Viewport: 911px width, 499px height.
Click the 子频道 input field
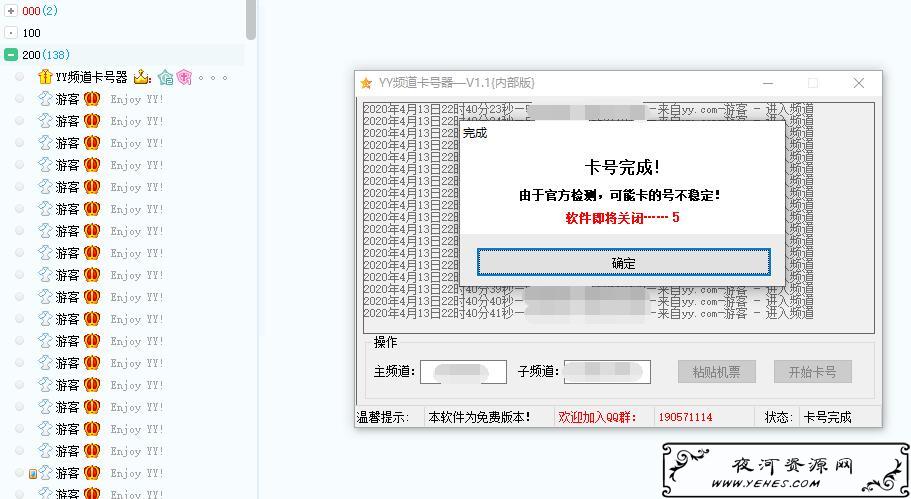(x=607, y=372)
